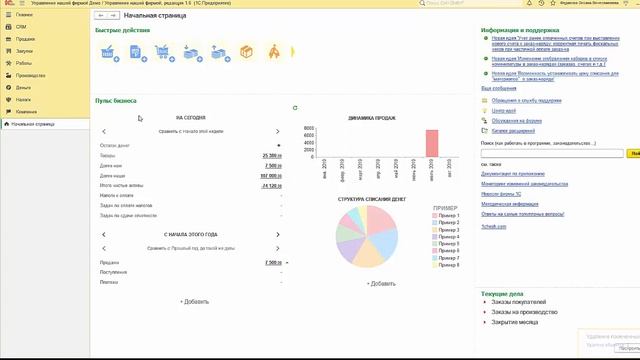The image size is (640, 360).
Task: Open Каталог расширений link
Action: point(513,131)
